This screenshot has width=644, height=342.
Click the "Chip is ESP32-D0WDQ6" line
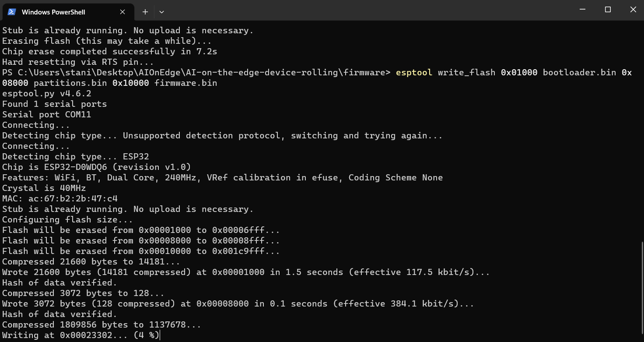(96, 167)
